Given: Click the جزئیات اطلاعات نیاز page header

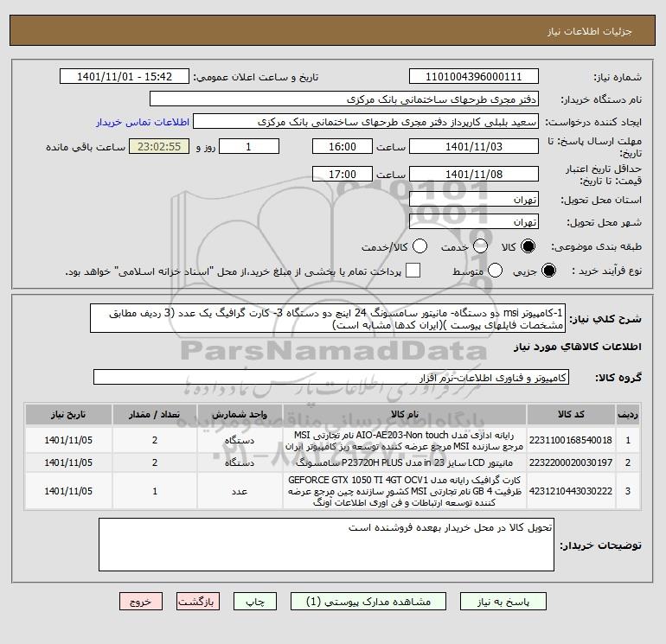Looking at the screenshot, I should click(x=590, y=31).
